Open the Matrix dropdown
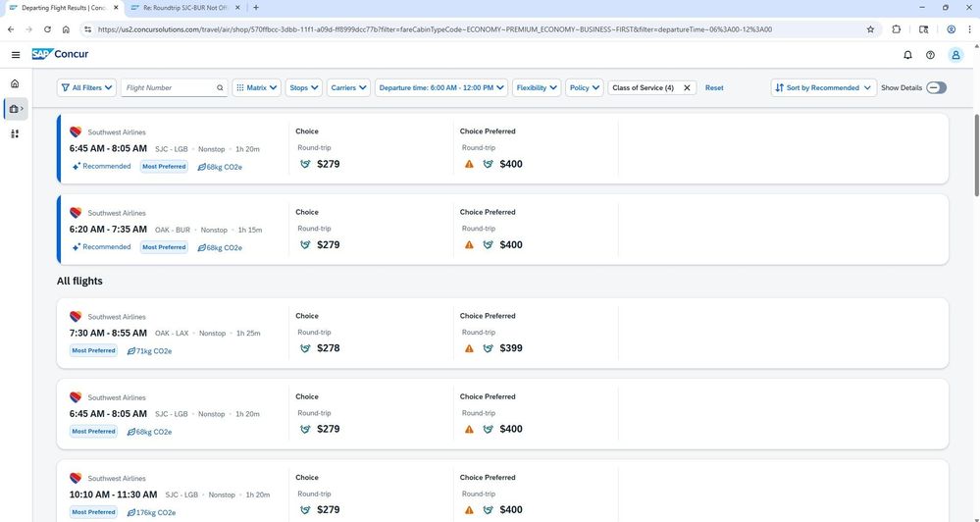 (256, 88)
